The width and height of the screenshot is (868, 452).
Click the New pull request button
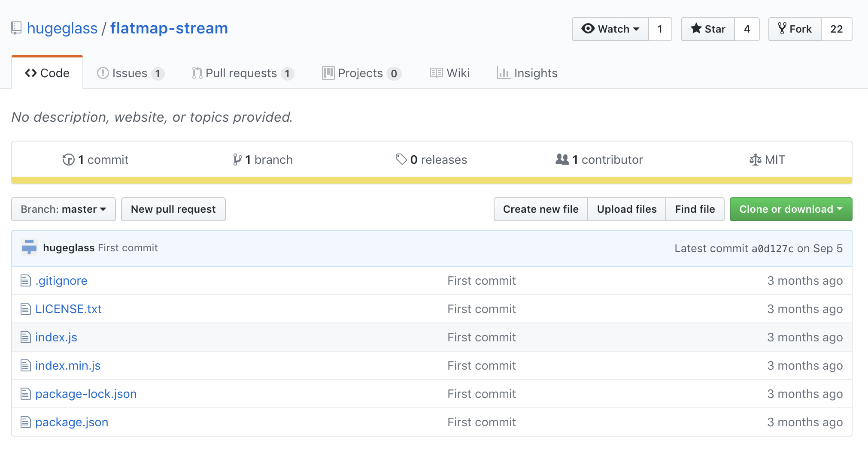pos(173,209)
